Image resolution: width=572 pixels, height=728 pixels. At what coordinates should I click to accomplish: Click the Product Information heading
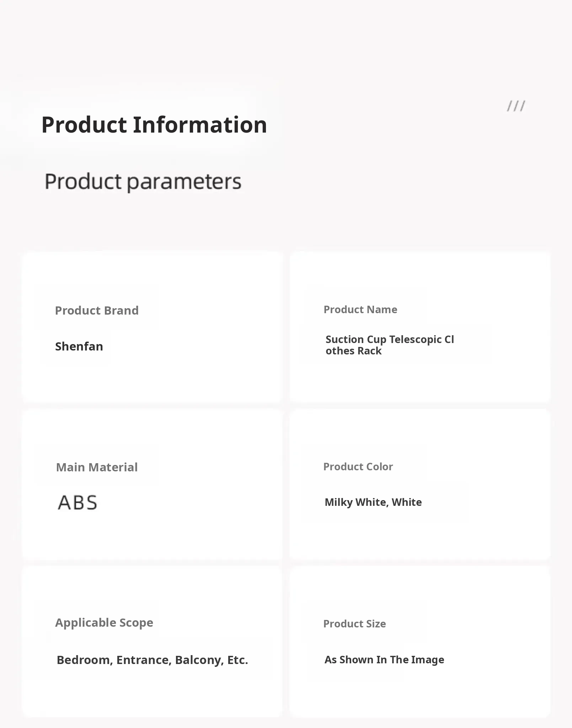point(154,125)
